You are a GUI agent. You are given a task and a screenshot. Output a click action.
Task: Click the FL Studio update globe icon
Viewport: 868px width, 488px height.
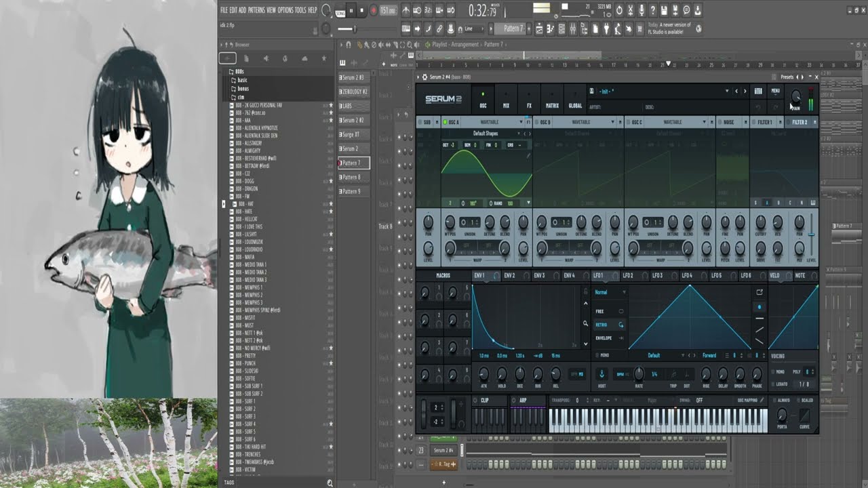(x=699, y=28)
